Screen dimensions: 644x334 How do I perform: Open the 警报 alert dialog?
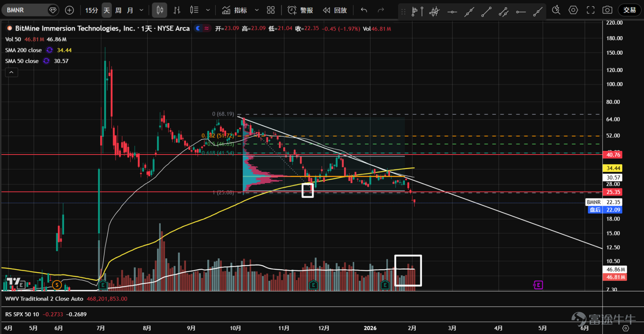pyautogui.click(x=301, y=10)
